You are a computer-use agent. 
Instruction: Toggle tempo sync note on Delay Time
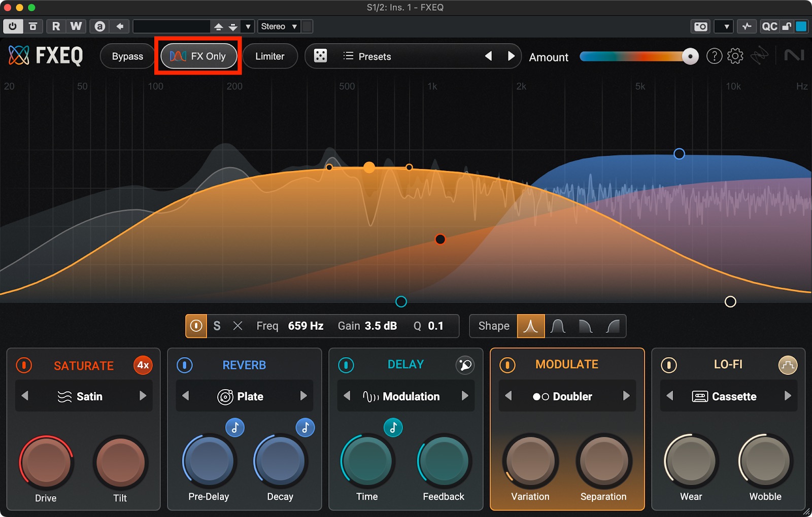393,428
